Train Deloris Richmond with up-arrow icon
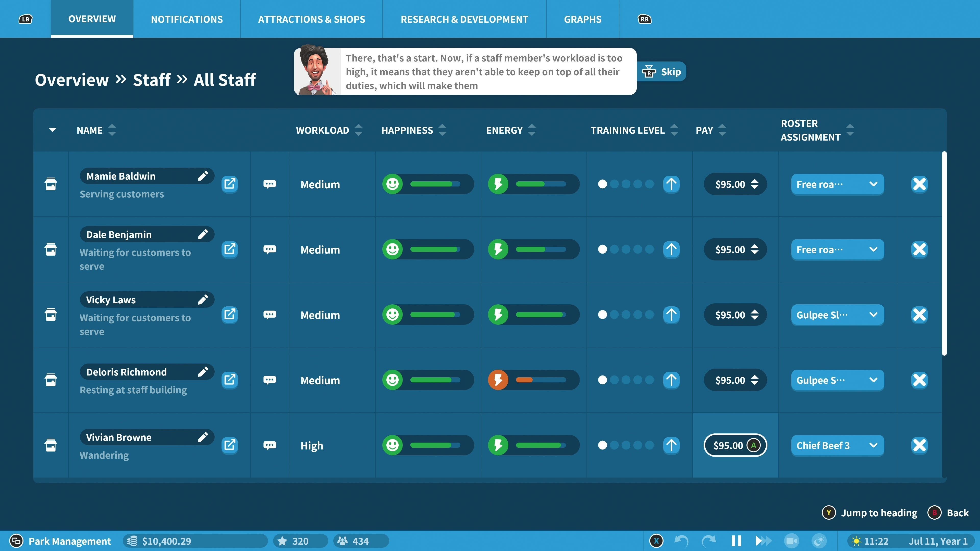This screenshot has height=551, width=980. click(671, 380)
